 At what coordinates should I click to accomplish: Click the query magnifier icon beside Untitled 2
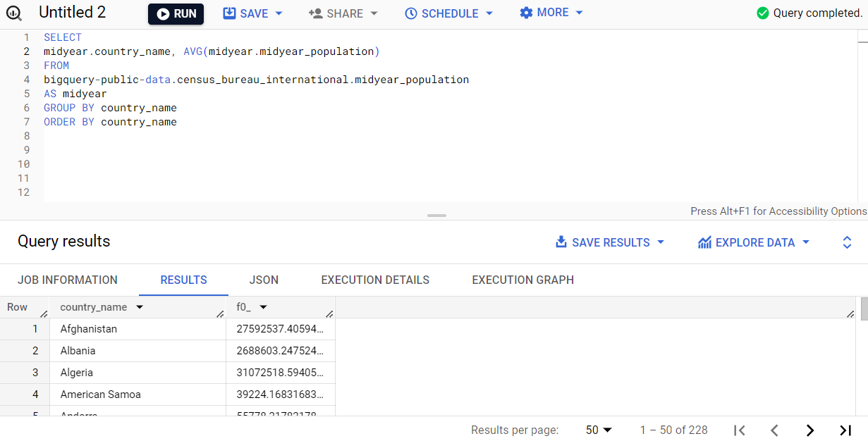point(13,13)
